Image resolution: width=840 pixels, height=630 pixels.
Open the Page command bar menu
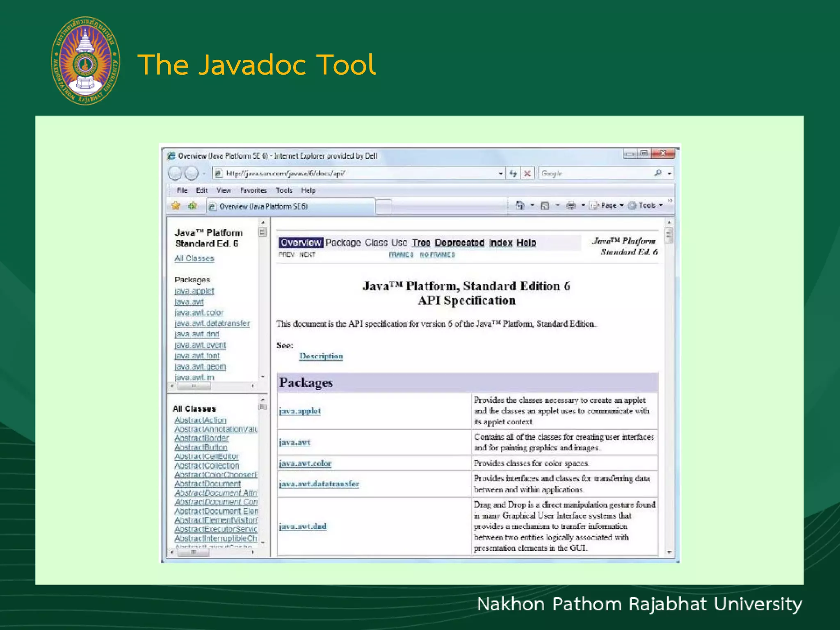607,205
